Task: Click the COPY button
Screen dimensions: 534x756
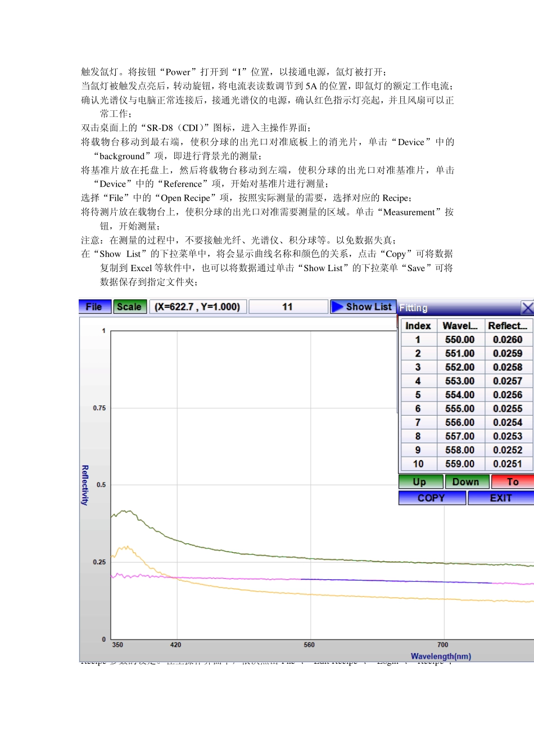Action: (432, 498)
